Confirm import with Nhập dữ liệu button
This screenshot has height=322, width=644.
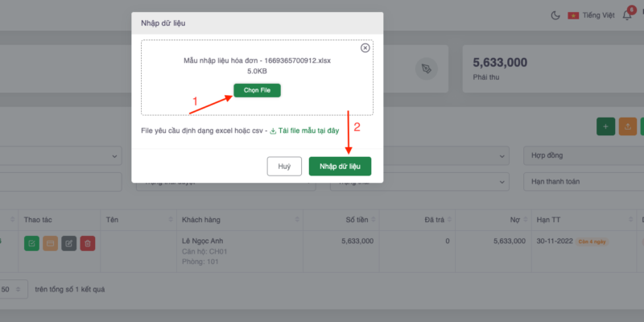[340, 167]
